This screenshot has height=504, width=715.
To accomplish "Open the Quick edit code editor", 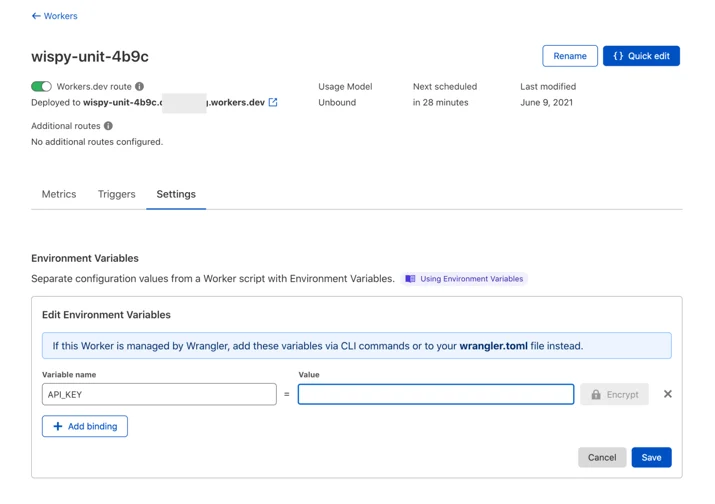I will pyautogui.click(x=641, y=56).
